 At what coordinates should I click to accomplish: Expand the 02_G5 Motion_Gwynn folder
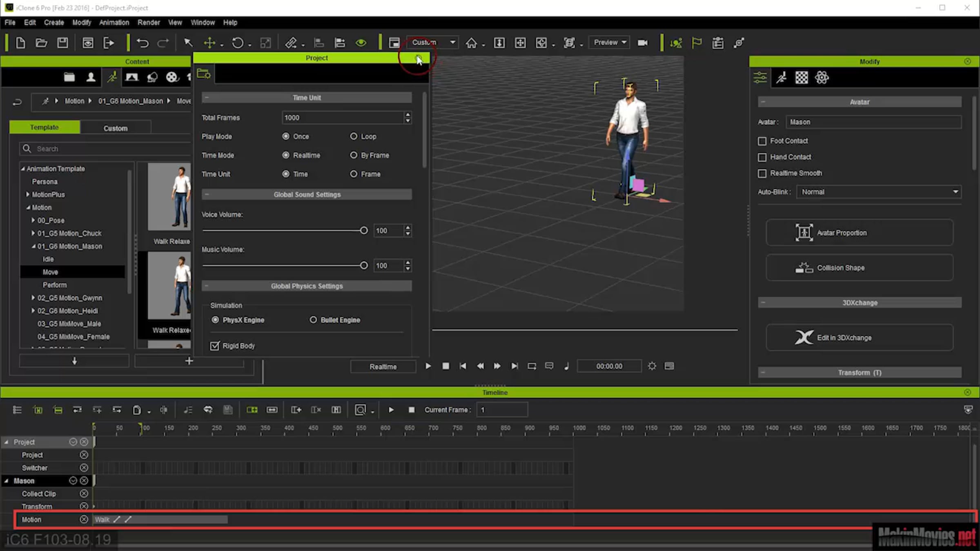(x=33, y=298)
